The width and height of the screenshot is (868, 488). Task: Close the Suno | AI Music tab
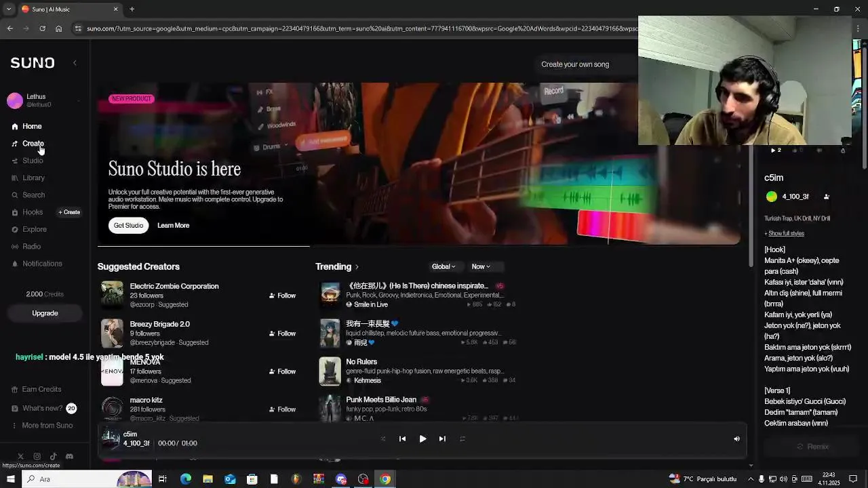(x=115, y=9)
